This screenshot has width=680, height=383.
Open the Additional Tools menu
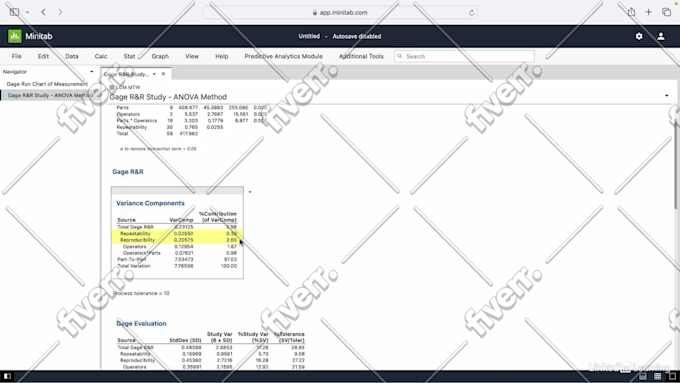tap(361, 56)
